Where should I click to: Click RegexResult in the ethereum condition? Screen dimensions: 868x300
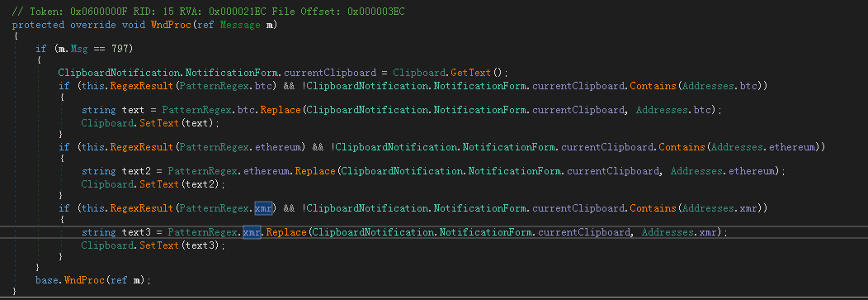pos(142,147)
